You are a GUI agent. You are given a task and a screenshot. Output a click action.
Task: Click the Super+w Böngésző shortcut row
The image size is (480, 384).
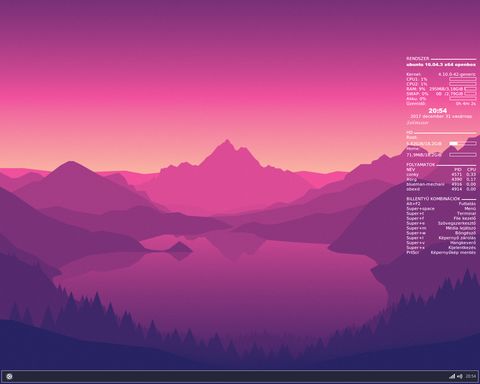pos(441,233)
